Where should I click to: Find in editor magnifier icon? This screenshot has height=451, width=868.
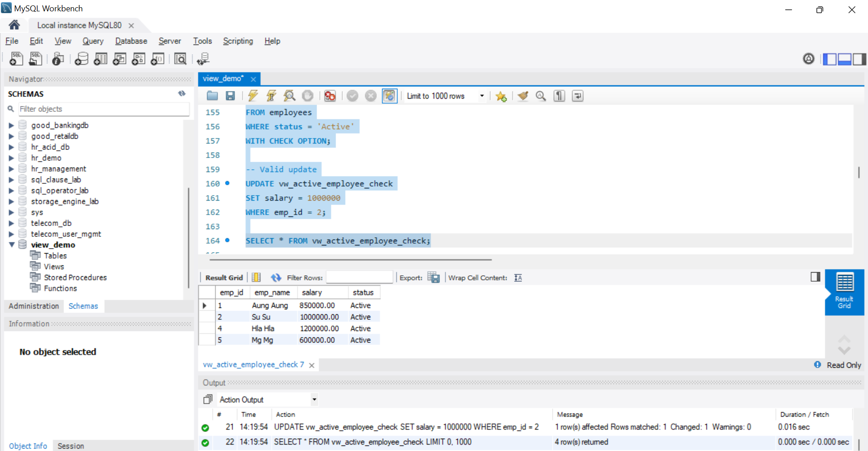pyautogui.click(x=541, y=96)
